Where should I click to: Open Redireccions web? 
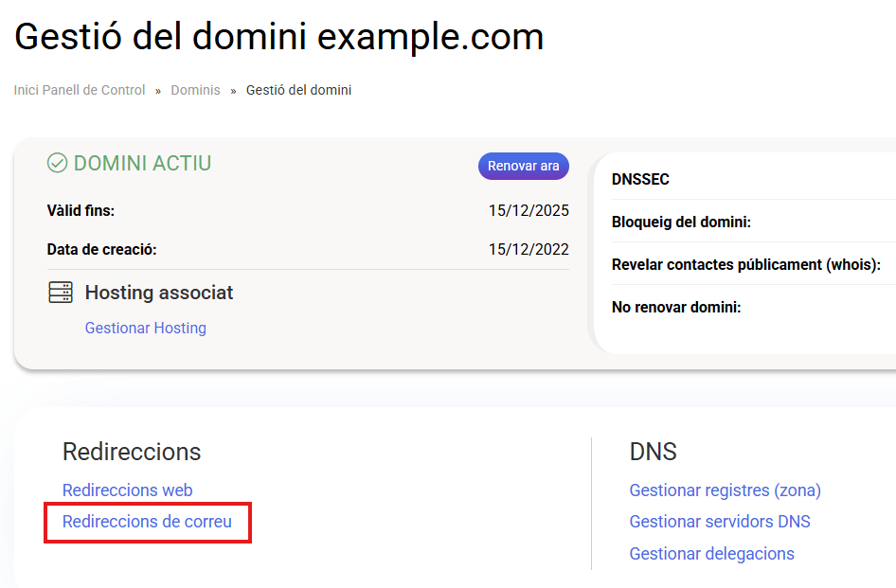click(128, 490)
